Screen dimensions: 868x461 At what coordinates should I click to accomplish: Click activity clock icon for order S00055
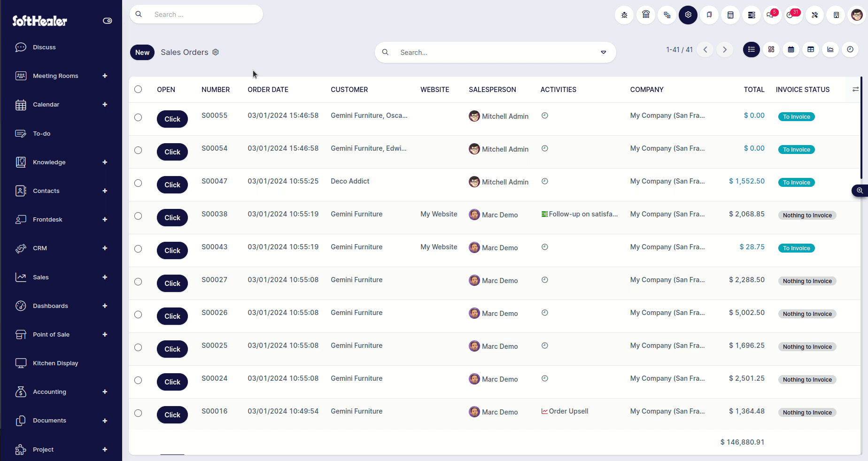point(545,115)
